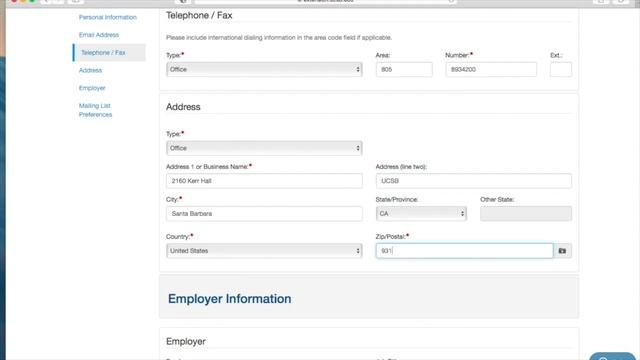This screenshot has height=360, width=640.
Task: Click the Employer Information heading
Action: coord(229,299)
